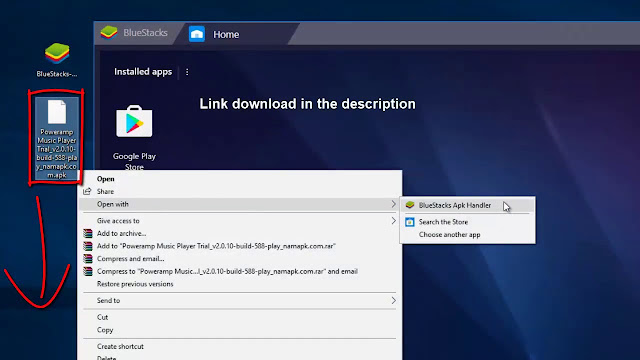Choose Add to archive... option
Image resolution: width=640 pixels, height=360 pixels.
pyautogui.click(x=121, y=233)
